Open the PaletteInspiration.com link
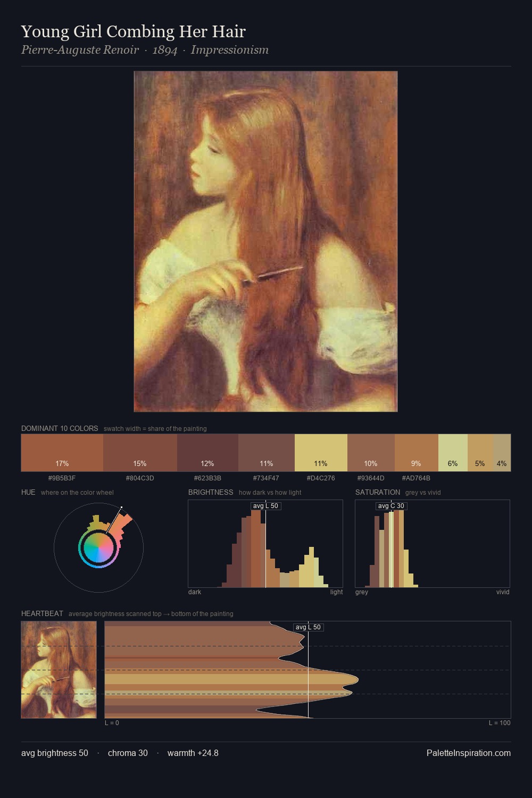 (x=469, y=753)
